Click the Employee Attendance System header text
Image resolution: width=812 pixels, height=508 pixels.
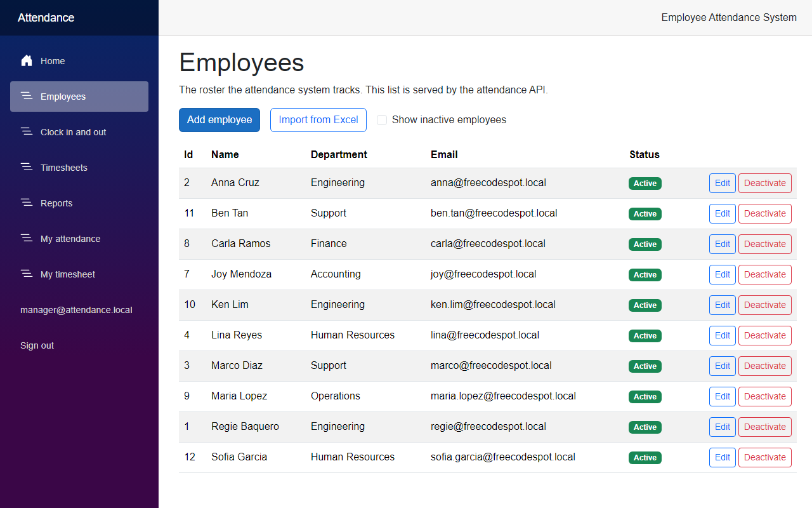pos(729,18)
